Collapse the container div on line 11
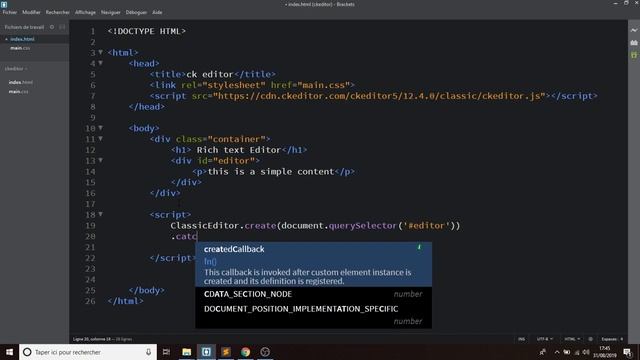Image resolution: width=640 pixels, height=360 pixels. (101, 139)
